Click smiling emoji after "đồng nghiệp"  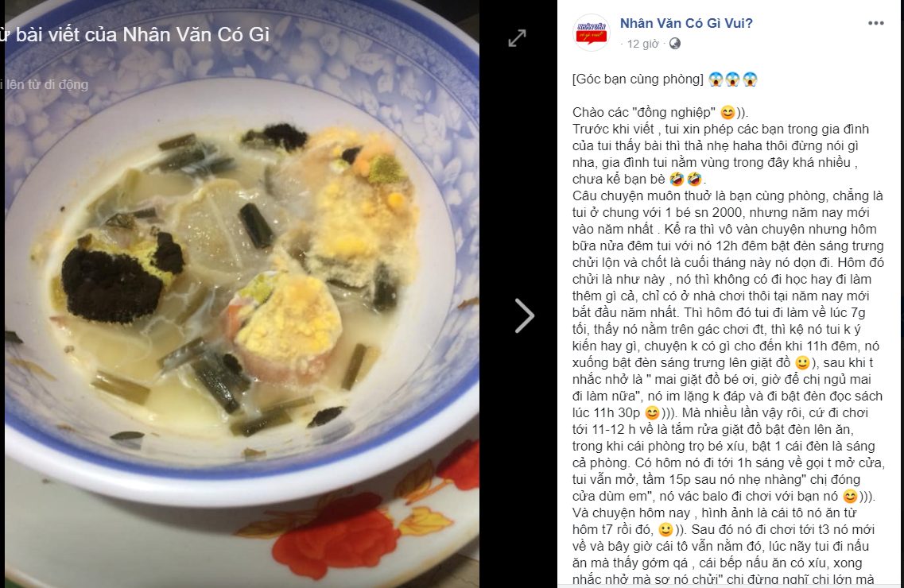click(727, 112)
